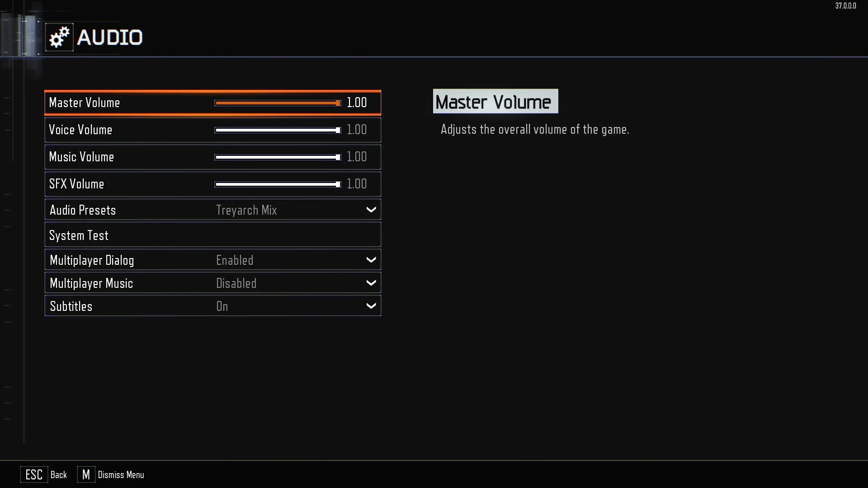Click the System Test button
This screenshot has height=488, width=868.
click(x=213, y=235)
